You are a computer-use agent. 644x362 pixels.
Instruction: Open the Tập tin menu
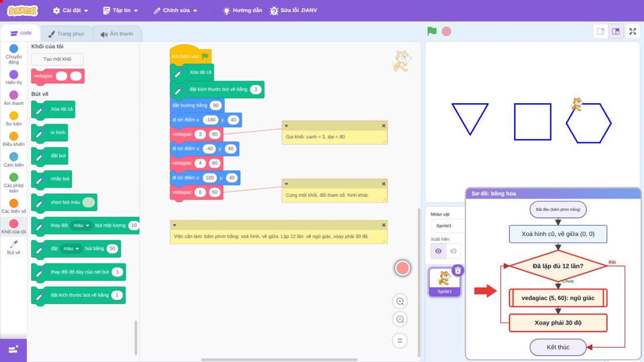pyautogui.click(x=121, y=11)
